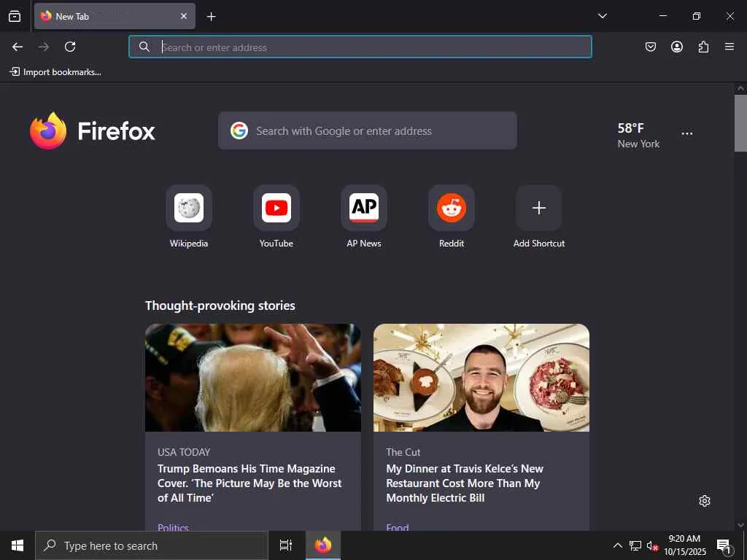Open the taskbar clock and date
The image size is (747, 560).
tap(684, 545)
